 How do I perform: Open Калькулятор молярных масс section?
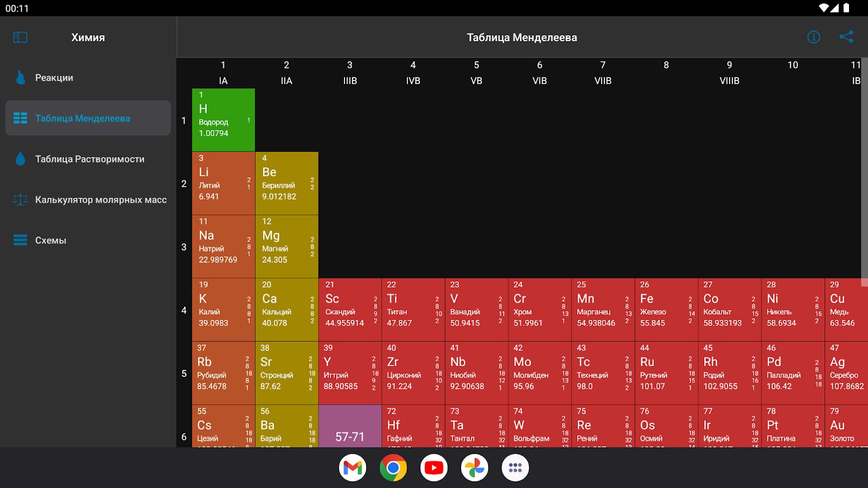[100, 200]
